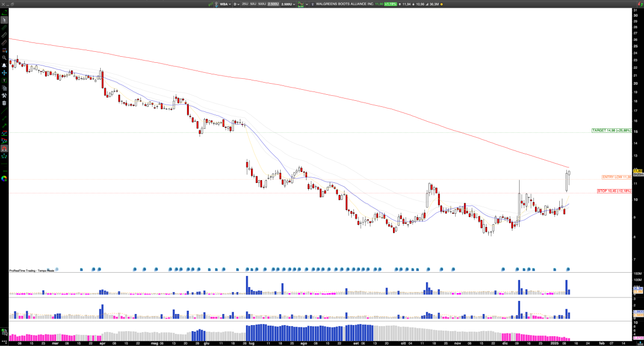This screenshot has height=346, width=644.
Task: Open the chart style dropdown chevron
Action: [307, 4]
